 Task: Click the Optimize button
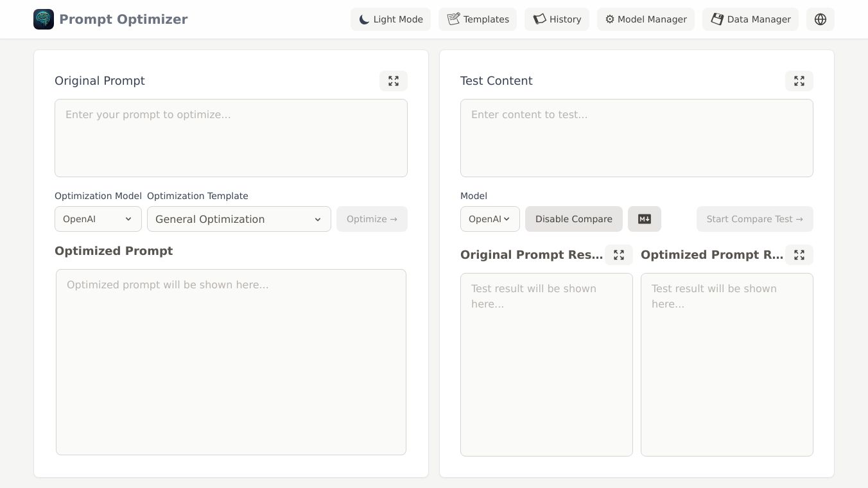[x=372, y=219]
